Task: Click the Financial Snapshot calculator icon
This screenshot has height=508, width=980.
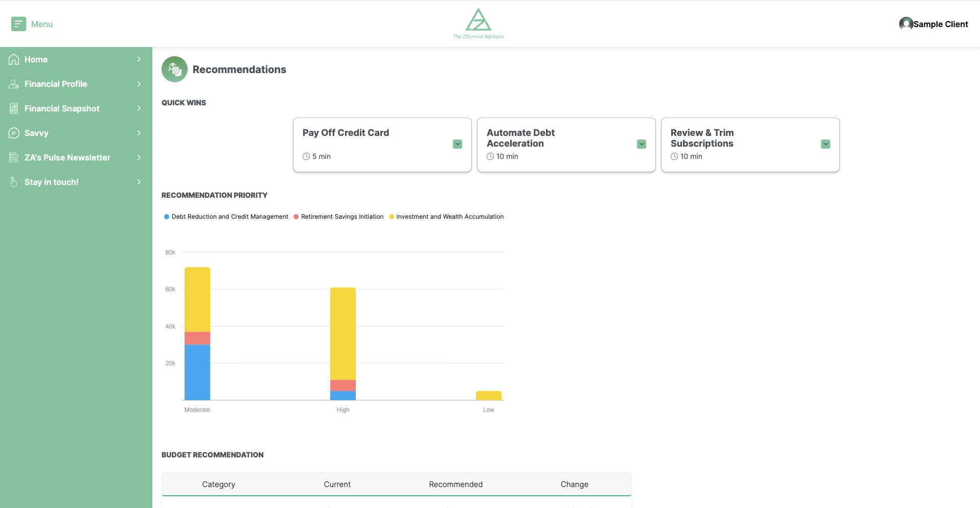Action: pyautogui.click(x=14, y=108)
